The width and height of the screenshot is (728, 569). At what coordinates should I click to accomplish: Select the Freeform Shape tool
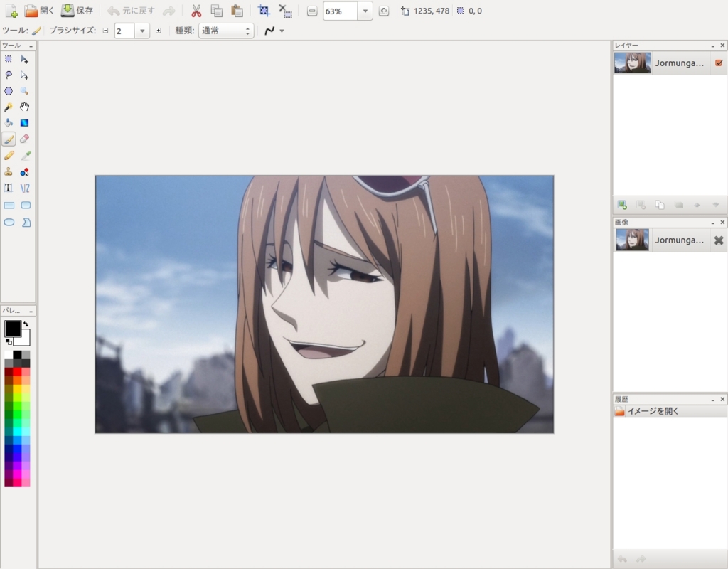[26, 223]
